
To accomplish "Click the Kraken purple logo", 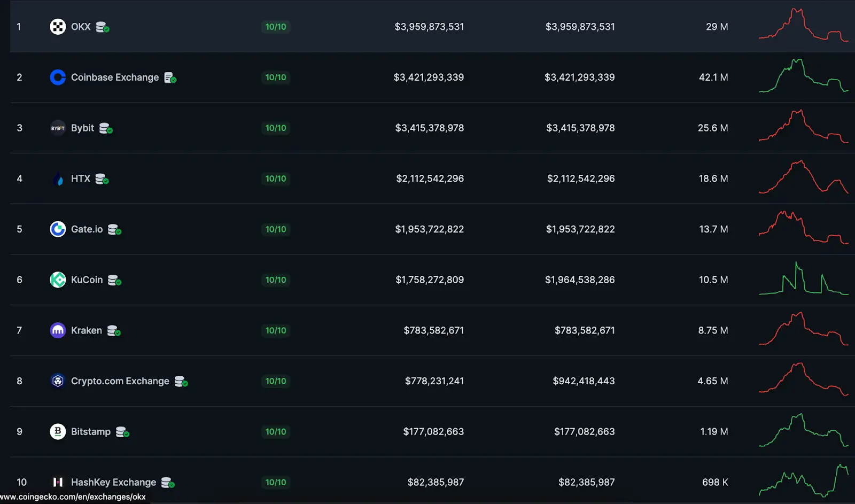I will [58, 330].
